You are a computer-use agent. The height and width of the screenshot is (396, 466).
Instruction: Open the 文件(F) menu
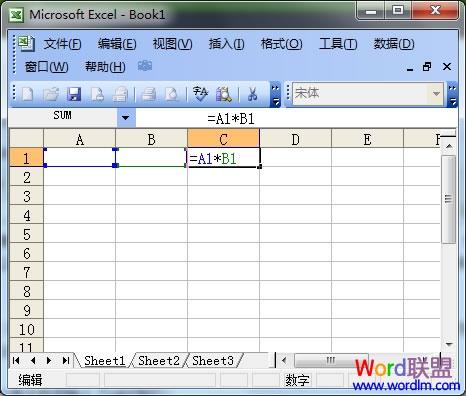pyautogui.click(x=62, y=44)
